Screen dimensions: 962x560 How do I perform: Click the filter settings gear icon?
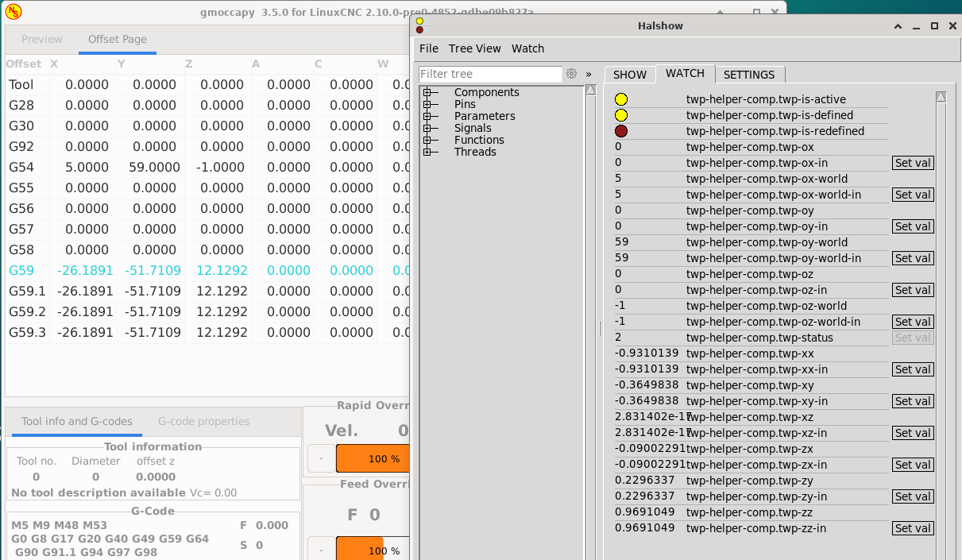coord(571,74)
